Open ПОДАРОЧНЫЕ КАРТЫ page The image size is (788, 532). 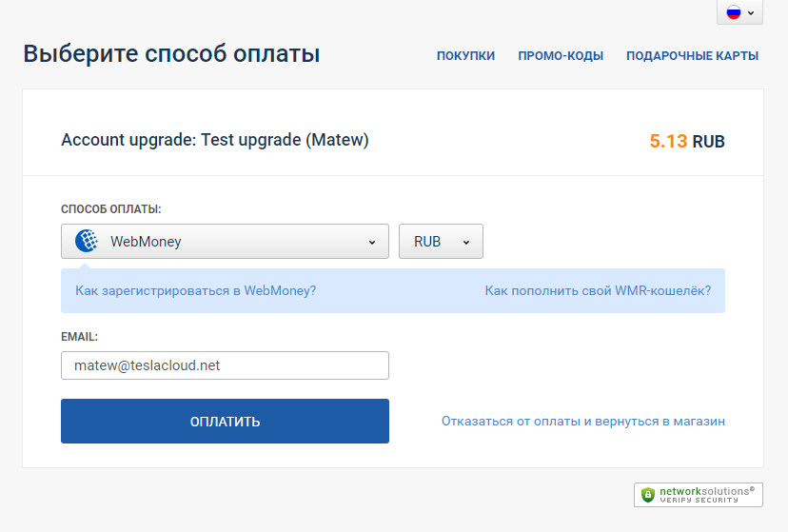692,56
